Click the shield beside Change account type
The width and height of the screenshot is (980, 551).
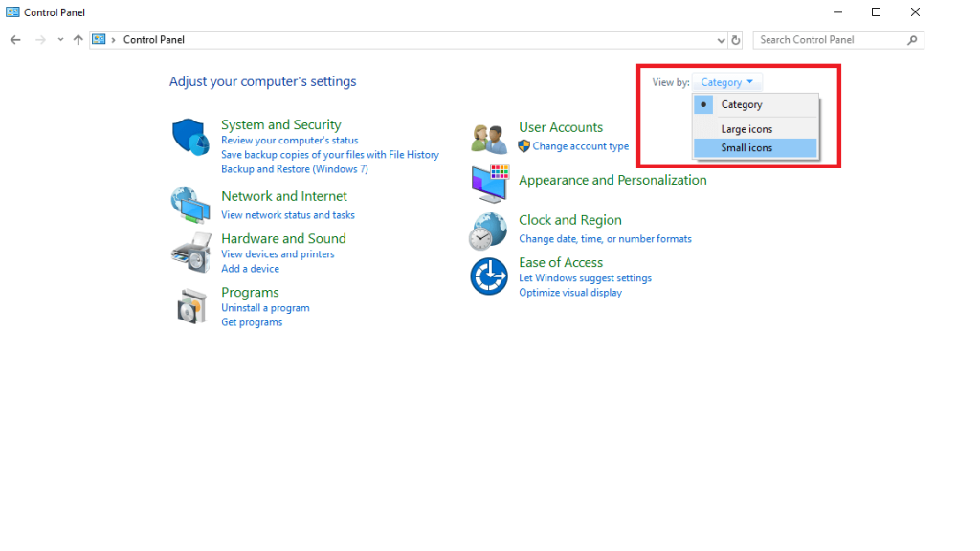pyautogui.click(x=523, y=146)
